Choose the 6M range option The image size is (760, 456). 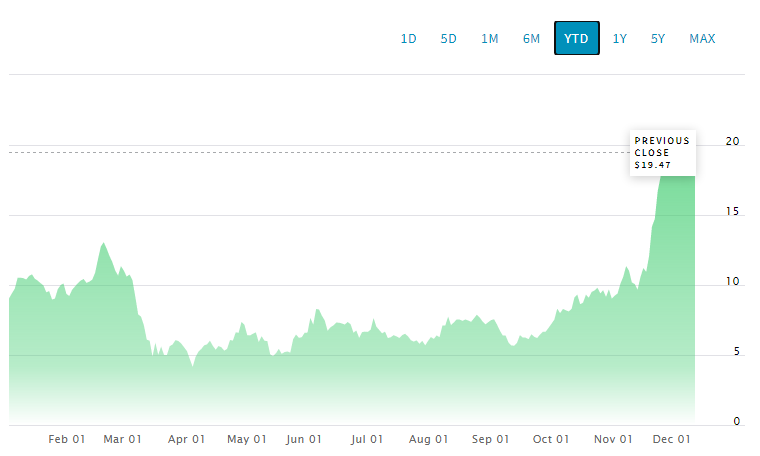[531, 39]
